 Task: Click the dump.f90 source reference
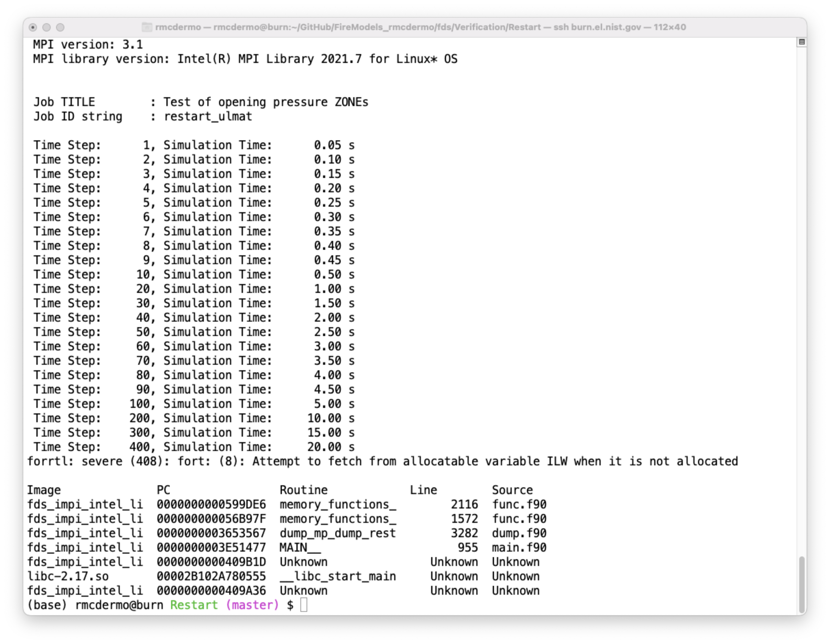pos(519,533)
